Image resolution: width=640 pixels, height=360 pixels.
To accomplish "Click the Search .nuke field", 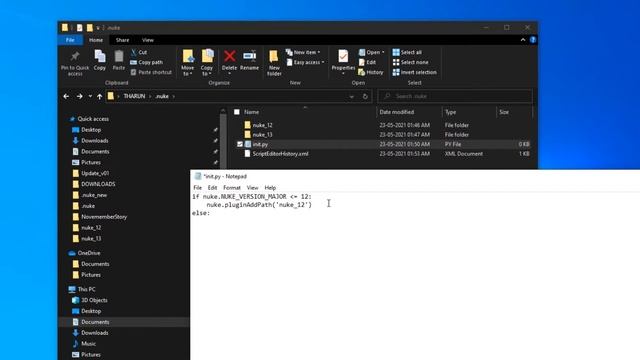I will pos(455,96).
